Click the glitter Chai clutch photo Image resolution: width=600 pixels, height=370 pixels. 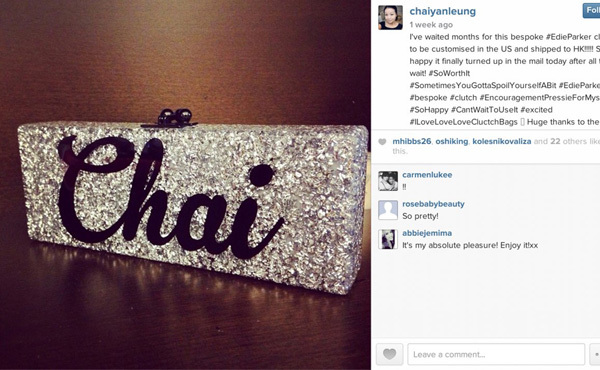(x=185, y=185)
